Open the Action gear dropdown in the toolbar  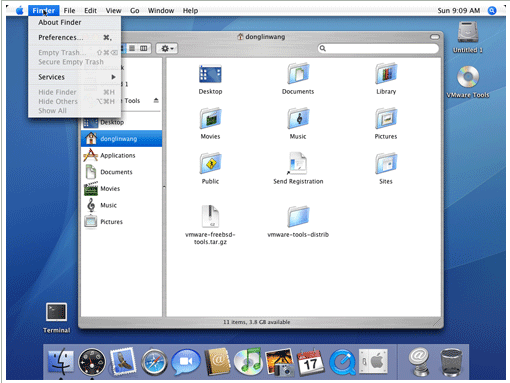click(x=167, y=49)
